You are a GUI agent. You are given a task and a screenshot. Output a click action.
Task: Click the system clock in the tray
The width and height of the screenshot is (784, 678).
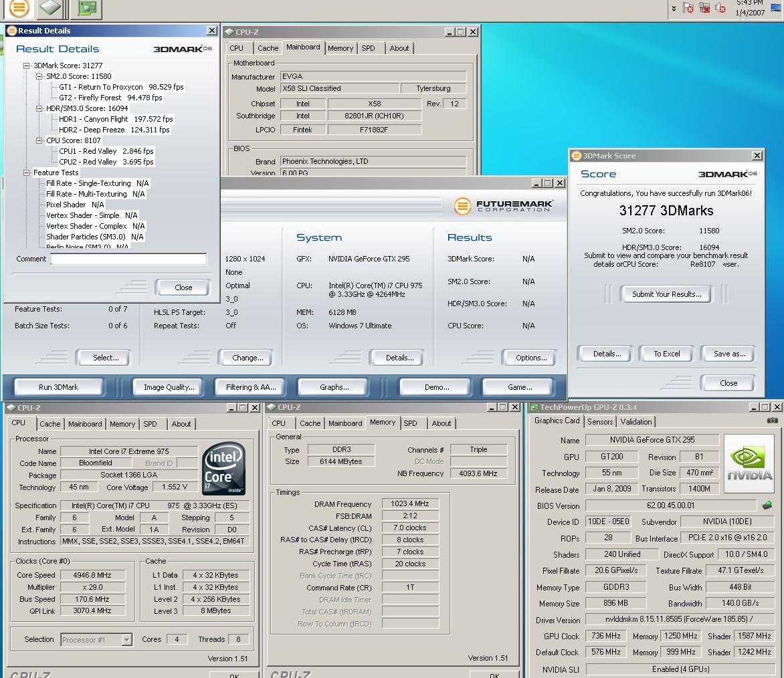tap(750, 8)
